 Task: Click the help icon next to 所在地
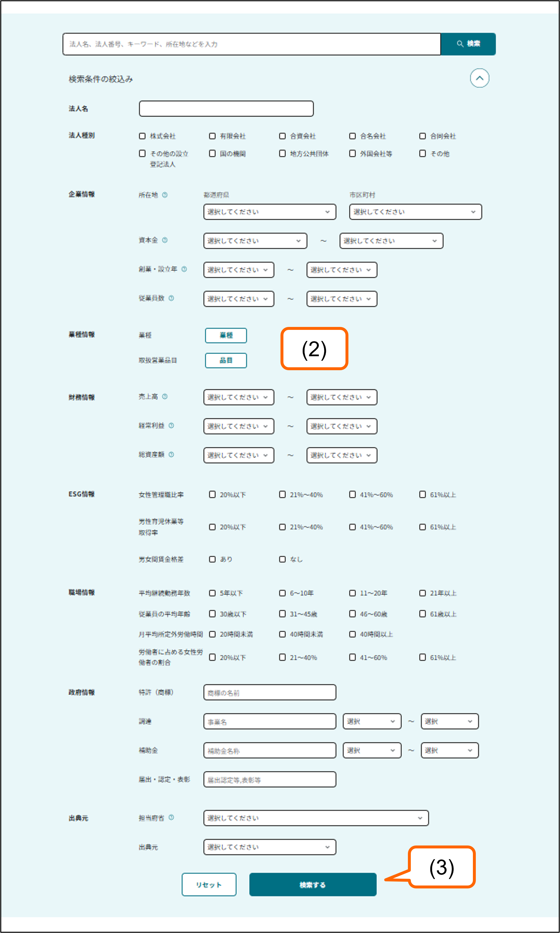click(x=164, y=195)
